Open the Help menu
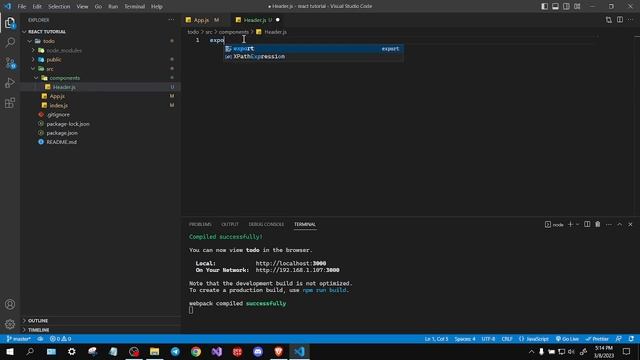This screenshot has width=640, height=360. click(157, 7)
